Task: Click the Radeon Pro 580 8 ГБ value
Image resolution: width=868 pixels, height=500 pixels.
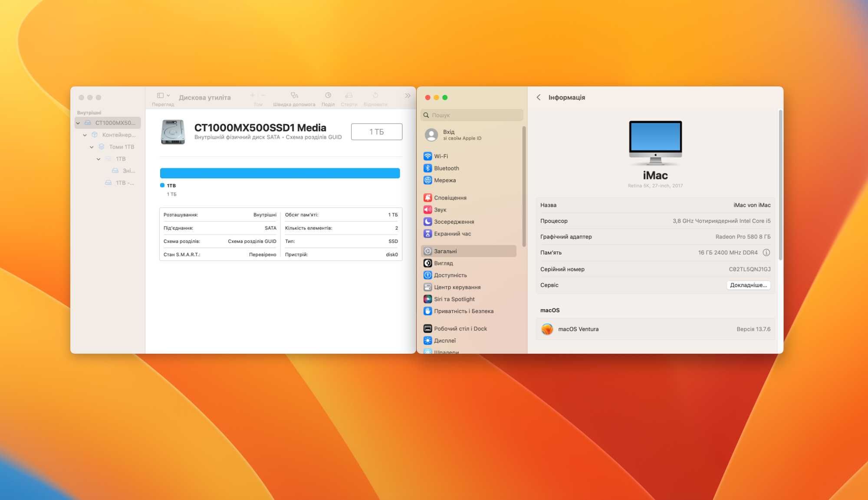Action: click(743, 237)
